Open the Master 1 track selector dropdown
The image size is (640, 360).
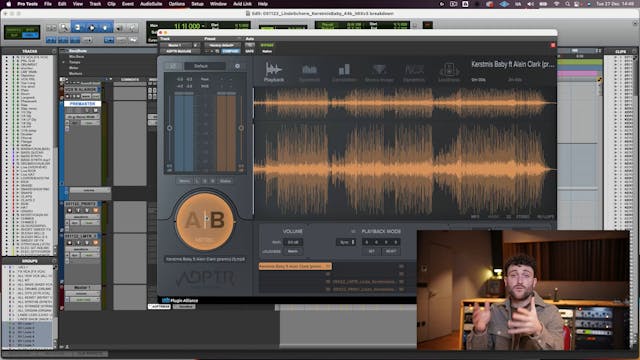tap(176, 45)
